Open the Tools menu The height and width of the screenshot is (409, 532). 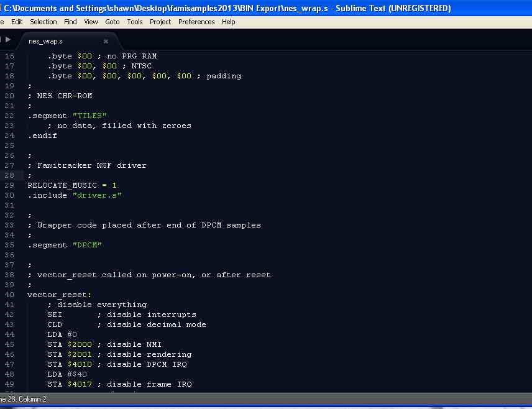coord(135,22)
